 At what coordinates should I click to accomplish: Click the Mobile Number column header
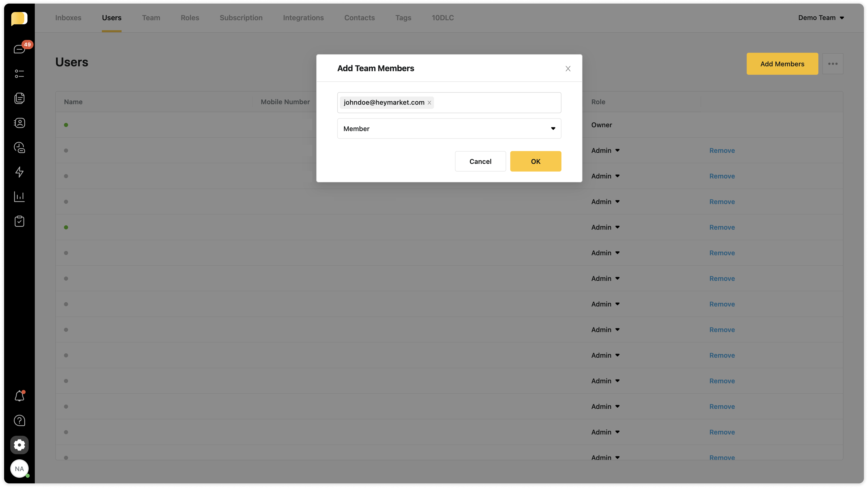[x=285, y=102]
